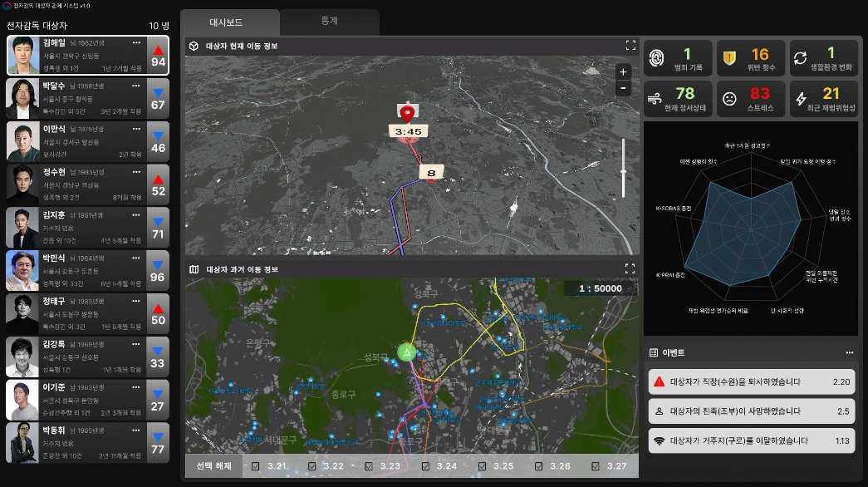Open the 이벤트 panel more options menu
Image resolution: width=868 pixels, height=487 pixels.
tap(849, 352)
